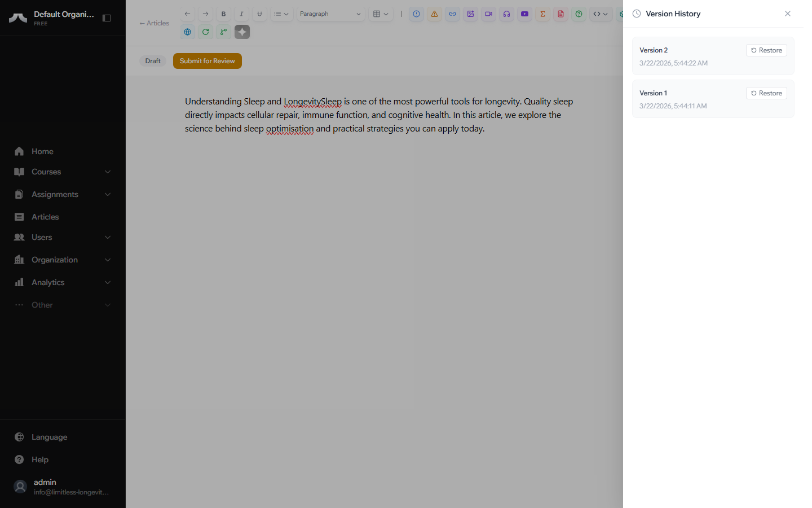Image resolution: width=812 pixels, height=508 pixels.
Task: Click the git branch version icon
Action: 224,32
